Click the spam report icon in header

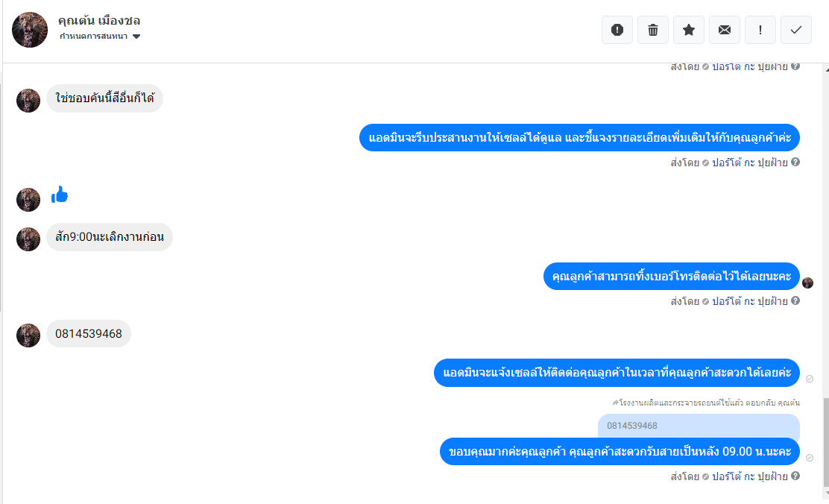point(617,30)
